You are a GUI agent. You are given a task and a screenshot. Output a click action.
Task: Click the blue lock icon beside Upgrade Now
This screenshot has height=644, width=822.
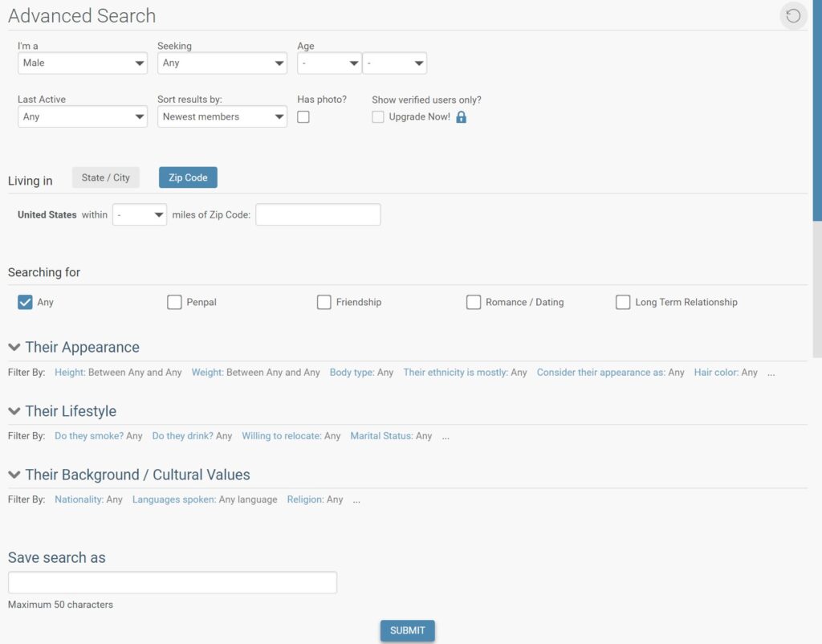[x=461, y=117]
